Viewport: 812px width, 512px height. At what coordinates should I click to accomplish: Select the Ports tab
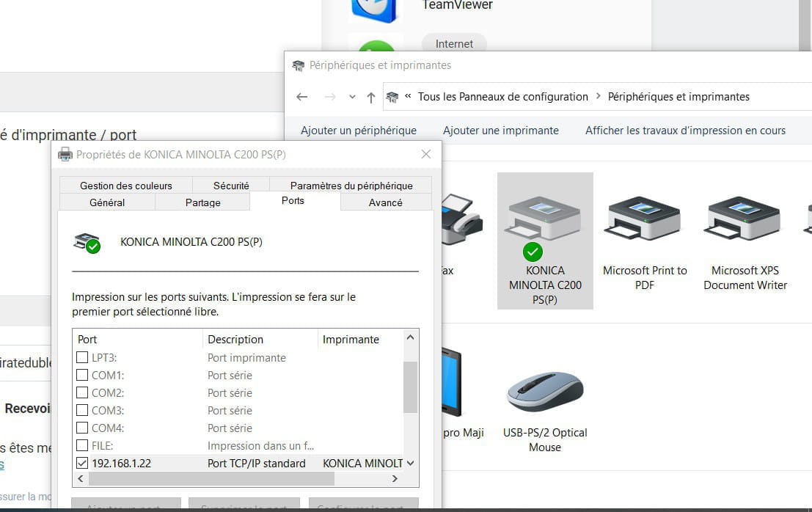[x=293, y=201]
